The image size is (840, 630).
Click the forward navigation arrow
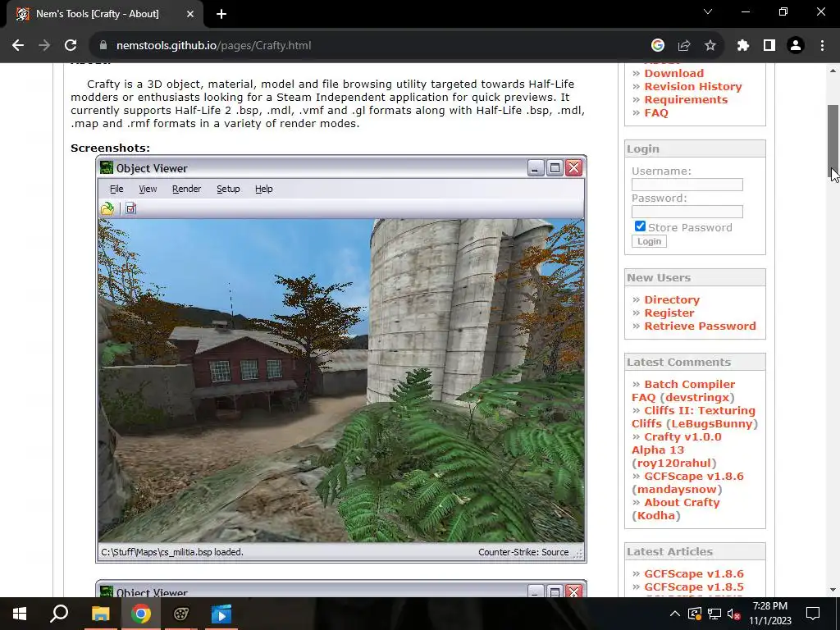44,46
